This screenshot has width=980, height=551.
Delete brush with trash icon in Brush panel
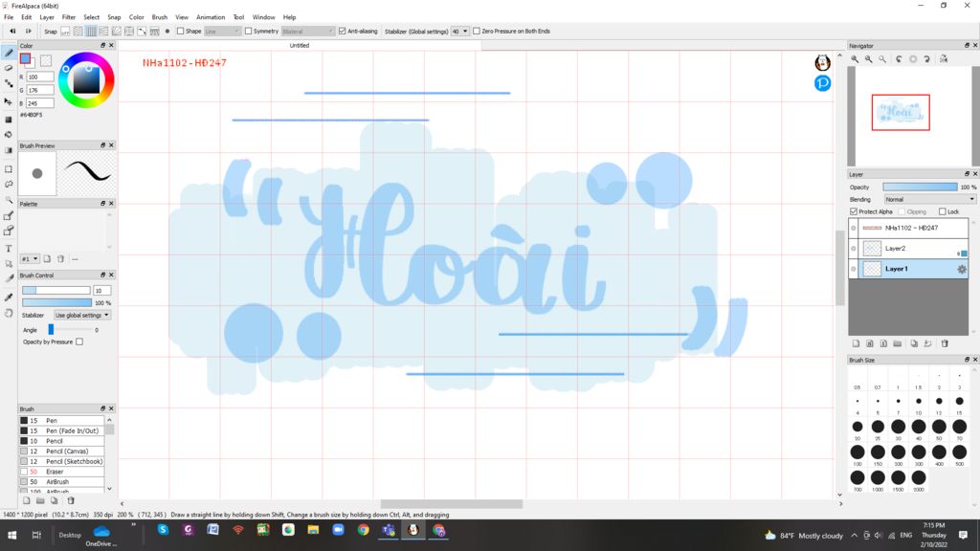pos(71,500)
